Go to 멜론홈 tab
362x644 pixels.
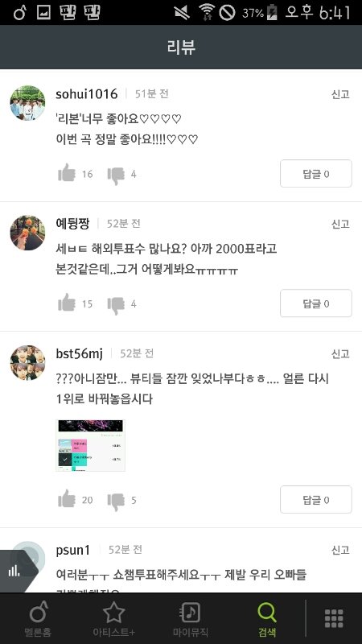click(x=38, y=619)
